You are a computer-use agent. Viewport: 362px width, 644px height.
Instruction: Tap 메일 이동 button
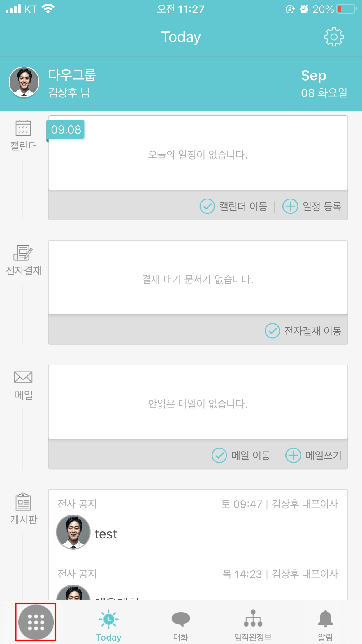(x=241, y=455)
